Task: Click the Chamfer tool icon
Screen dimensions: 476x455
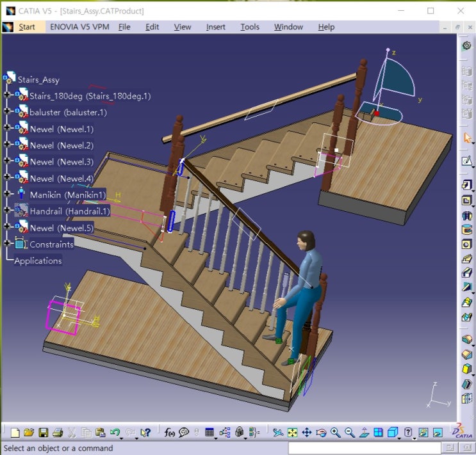Action: click(x=467, y=354)
